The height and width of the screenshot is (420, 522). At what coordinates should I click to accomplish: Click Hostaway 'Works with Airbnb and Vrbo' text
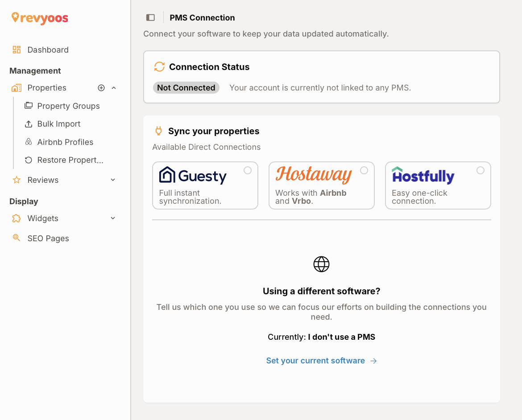[x=311, y=197]
